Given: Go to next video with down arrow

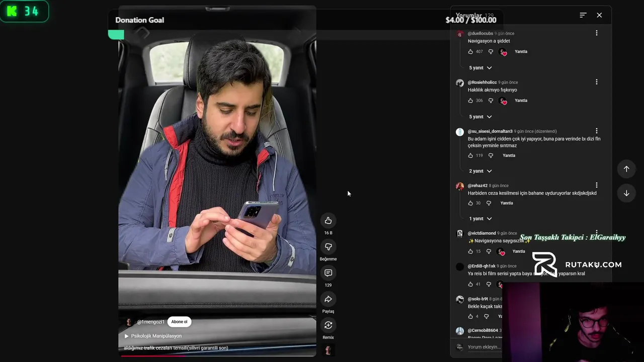Looking at the screenshot, I should pyautogui.click(x=626, y=193).
